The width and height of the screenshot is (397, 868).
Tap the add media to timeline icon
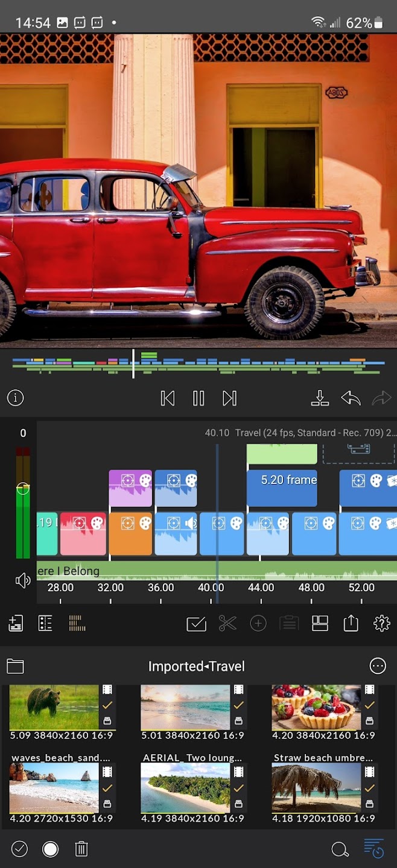tap(16, 623)
